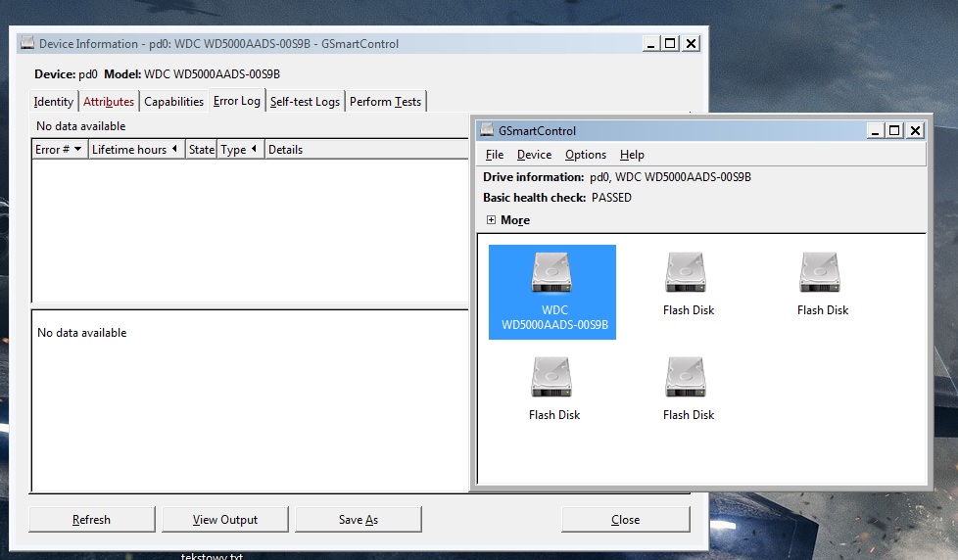The height and width of the screenshot is (560, 958).
Task: Click the State column header
Action: click(201, 150)
